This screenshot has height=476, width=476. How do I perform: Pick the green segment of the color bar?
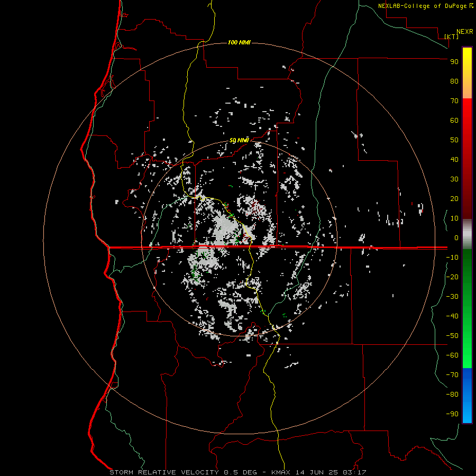[x=467, y=309]
